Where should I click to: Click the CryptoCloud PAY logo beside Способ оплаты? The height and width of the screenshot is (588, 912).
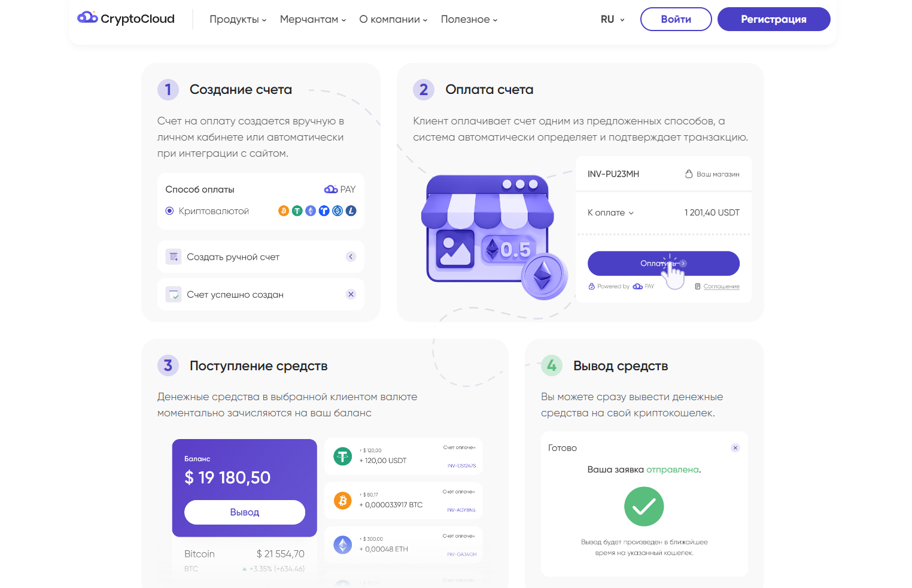click(x=340, y=189)
